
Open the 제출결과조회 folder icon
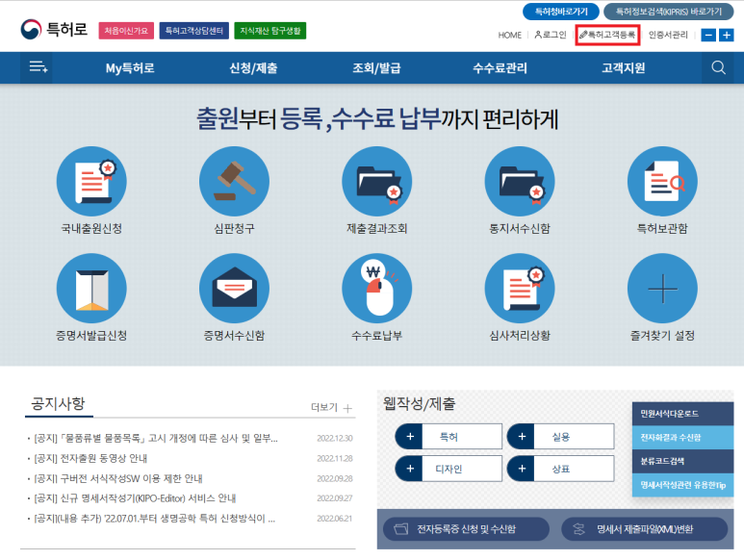376,182
